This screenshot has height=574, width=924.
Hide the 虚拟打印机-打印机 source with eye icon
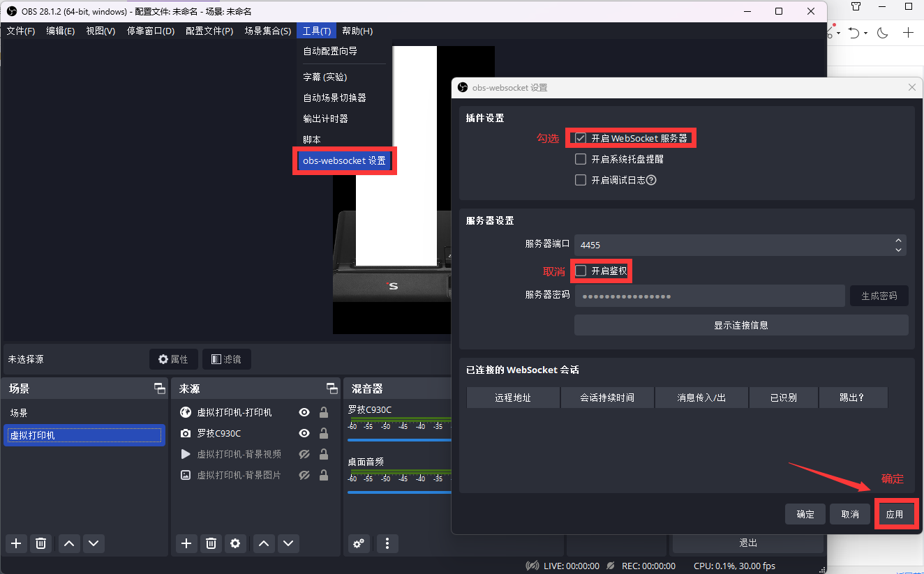(x=304, y=412)
